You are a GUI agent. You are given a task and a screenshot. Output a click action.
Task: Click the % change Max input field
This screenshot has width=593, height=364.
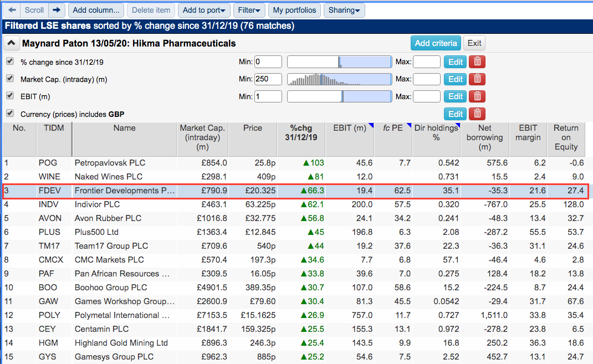[427, 61]
